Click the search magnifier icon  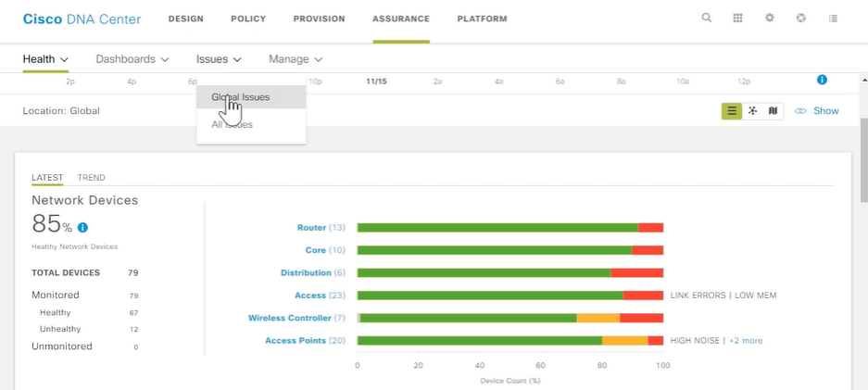[707, 18]
